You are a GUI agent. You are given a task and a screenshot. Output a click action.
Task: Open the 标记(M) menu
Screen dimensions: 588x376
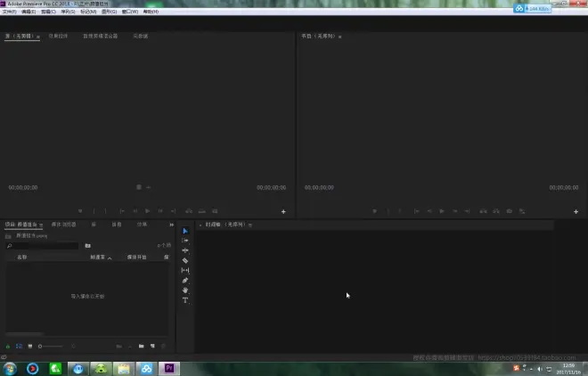tap(88, 12)
